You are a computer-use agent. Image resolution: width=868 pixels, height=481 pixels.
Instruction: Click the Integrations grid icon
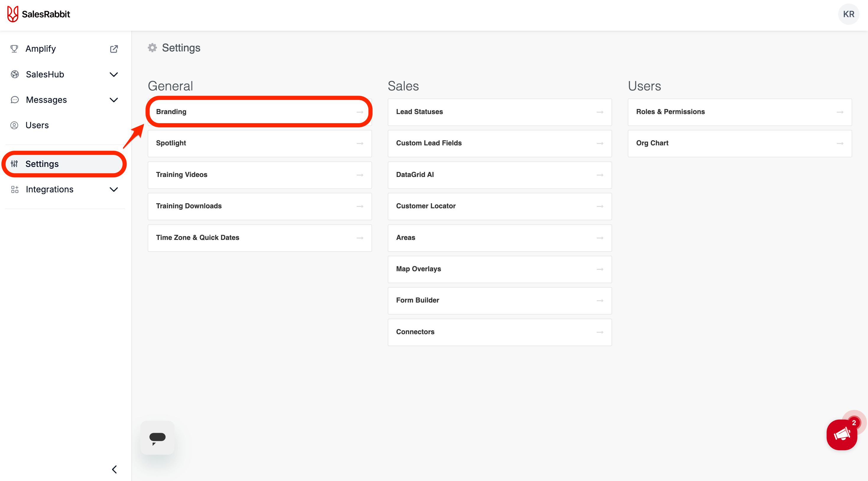coord(14,189)
